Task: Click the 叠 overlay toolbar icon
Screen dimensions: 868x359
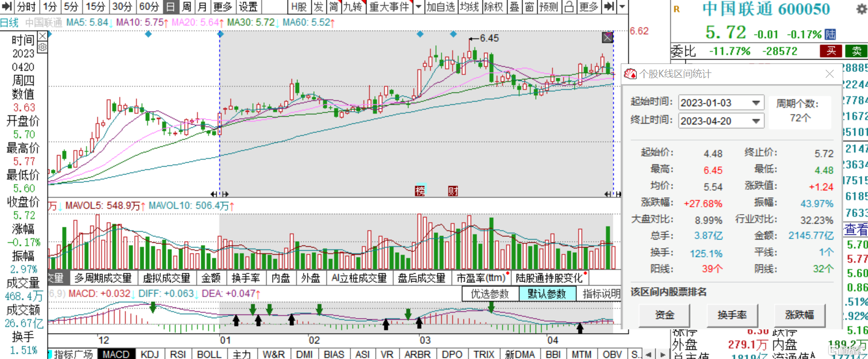Action: click(514, 7)
